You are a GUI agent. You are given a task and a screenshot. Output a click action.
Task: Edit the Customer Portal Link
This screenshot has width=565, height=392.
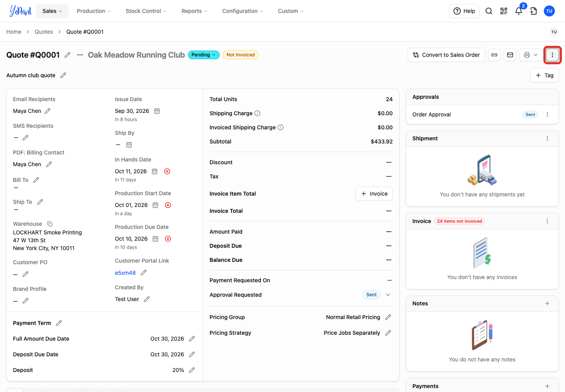point(144,272)
